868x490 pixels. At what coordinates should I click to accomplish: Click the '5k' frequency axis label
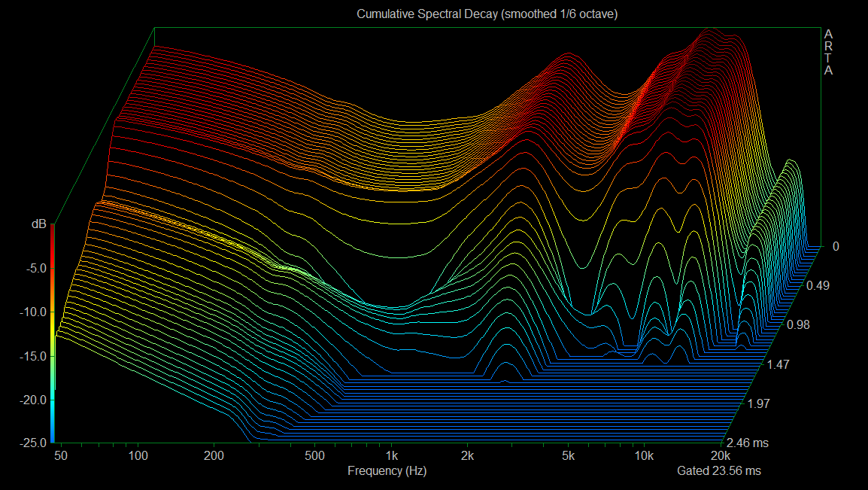pyautogui.click(x=568, y=455)
